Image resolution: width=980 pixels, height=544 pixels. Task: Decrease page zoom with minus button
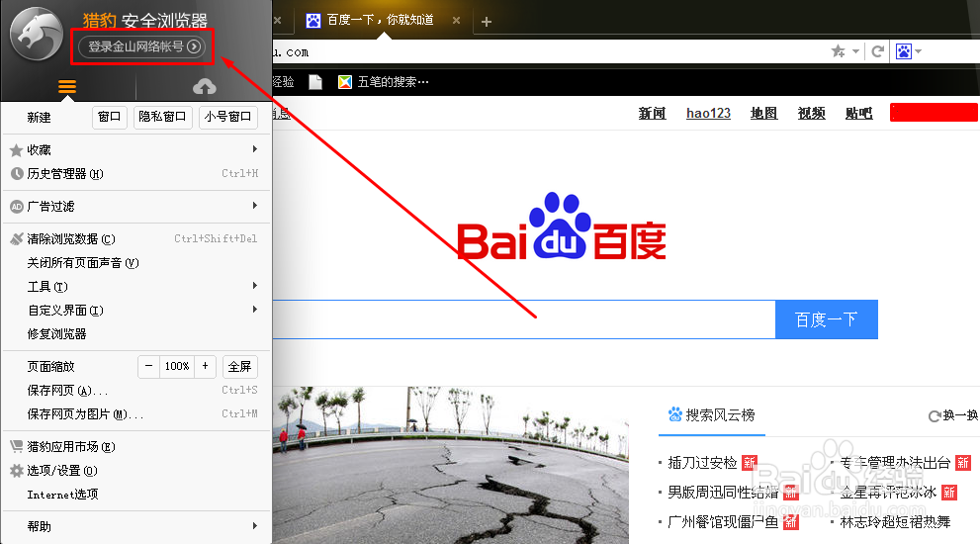[148, 366]
